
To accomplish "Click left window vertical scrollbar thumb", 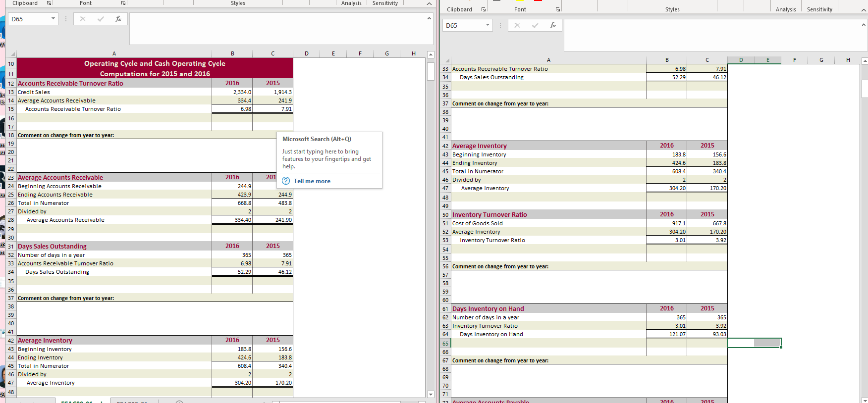I will [x=431, y=71].
